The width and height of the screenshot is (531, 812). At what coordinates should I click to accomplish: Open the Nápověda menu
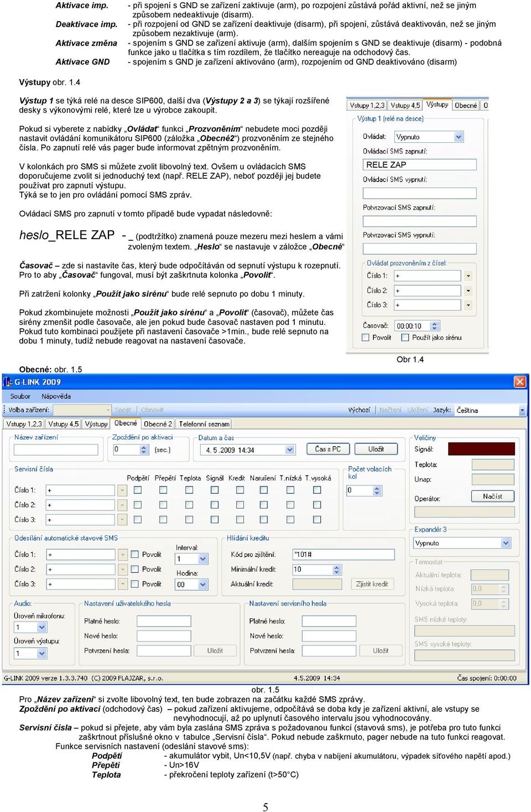56,396
